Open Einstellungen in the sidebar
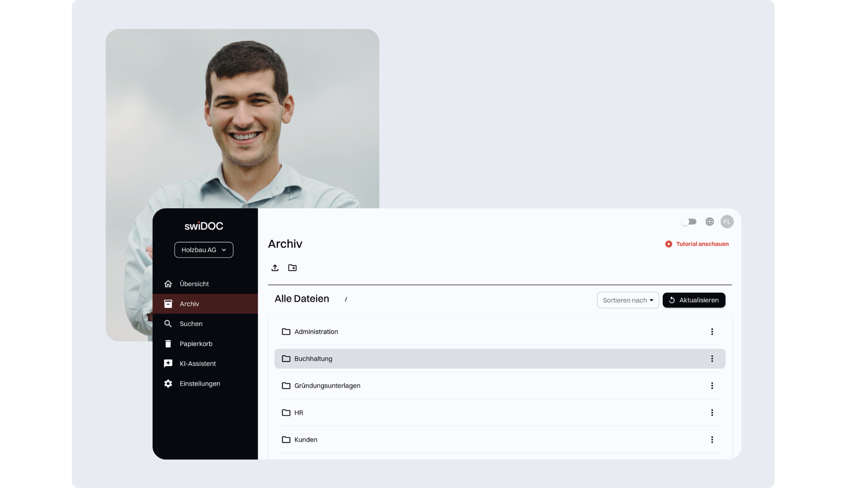This screenshot has height=488, width=868. click(x=199, y=384)
